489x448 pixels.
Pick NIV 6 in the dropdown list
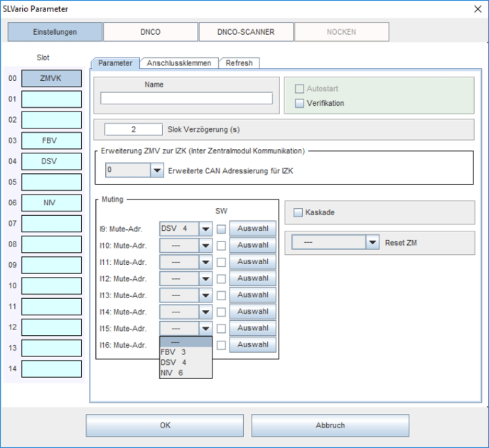(x=173, y=373)
